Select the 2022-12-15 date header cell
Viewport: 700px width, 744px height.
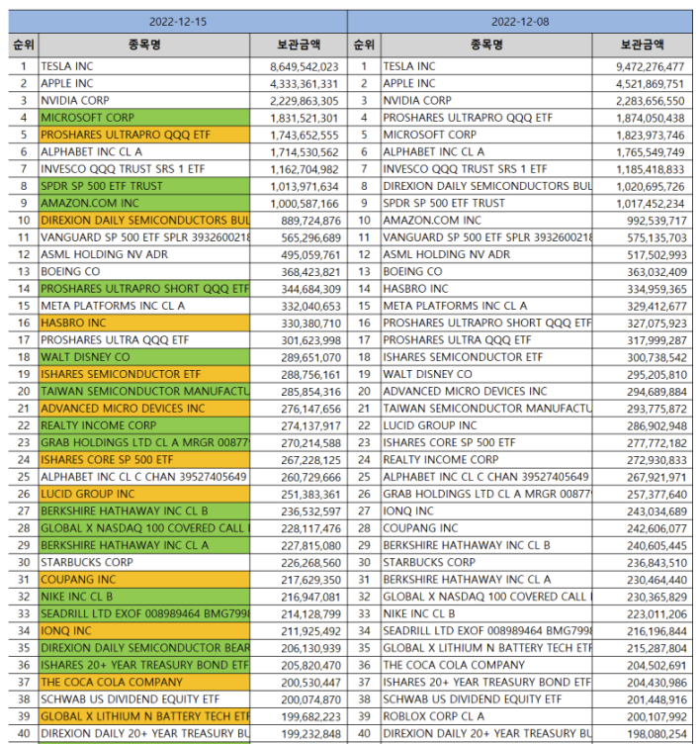pyautogui.click(x=178, y=22)
